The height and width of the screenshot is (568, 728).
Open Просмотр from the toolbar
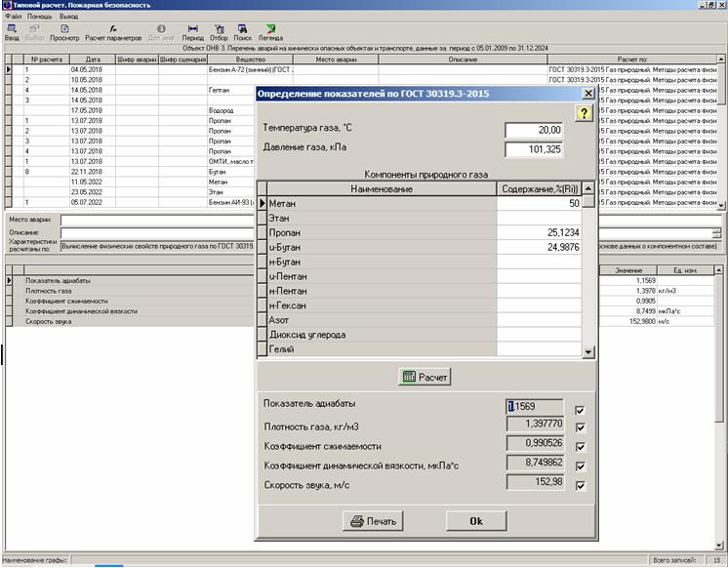[64, 29]
